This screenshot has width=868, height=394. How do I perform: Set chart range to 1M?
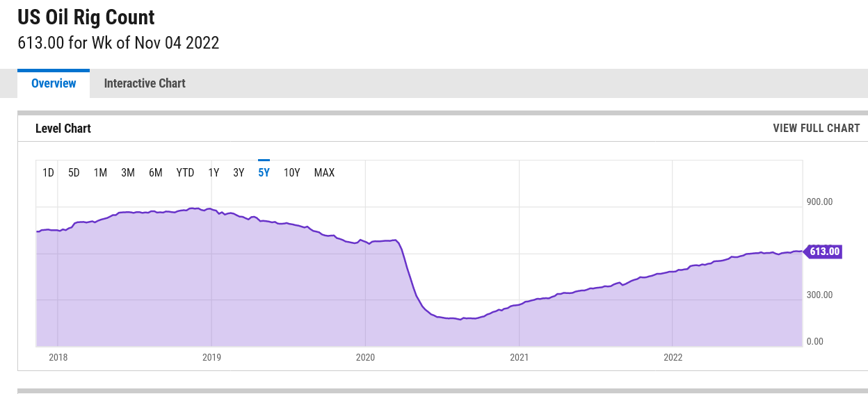tap(100, 172)
